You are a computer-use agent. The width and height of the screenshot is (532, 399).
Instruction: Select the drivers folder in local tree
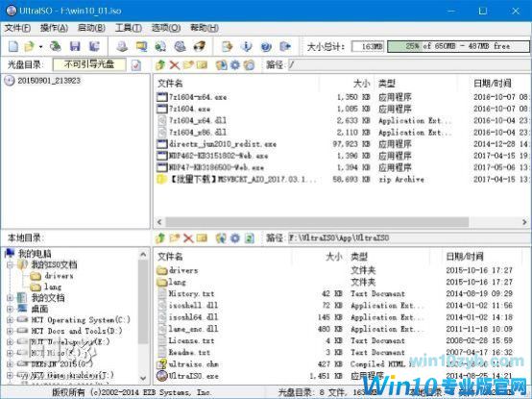pos(59,276)
